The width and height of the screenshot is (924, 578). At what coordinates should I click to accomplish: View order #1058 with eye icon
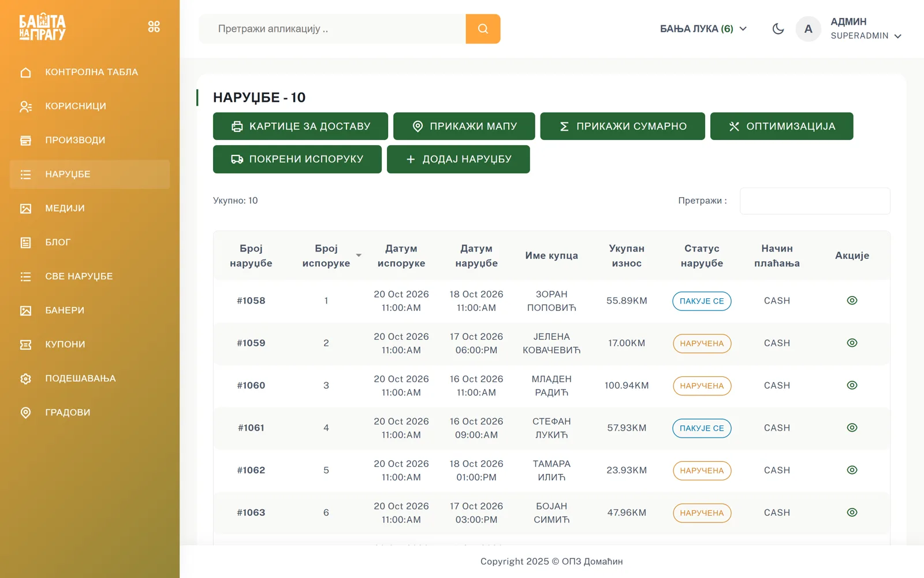[852, 301]
